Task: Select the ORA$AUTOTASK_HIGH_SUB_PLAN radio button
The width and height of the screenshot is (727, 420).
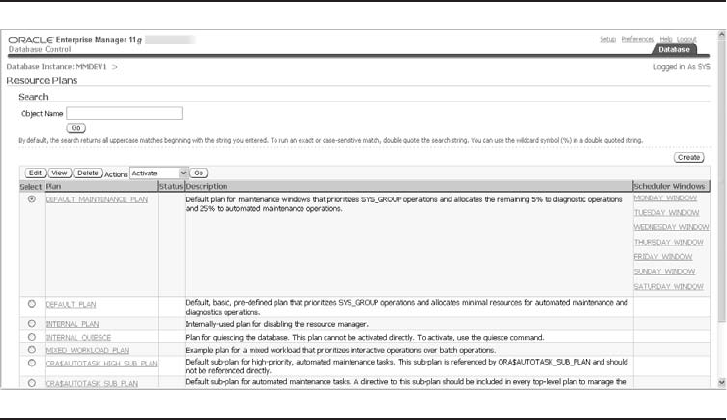Action: 32,363
